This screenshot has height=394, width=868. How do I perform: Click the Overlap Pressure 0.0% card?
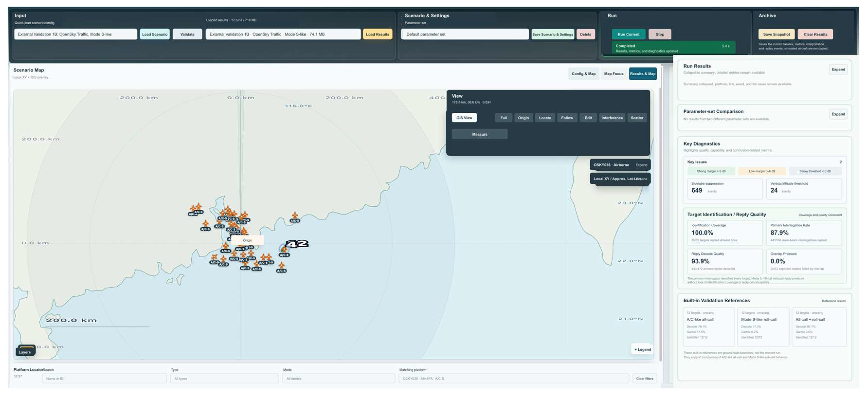(804, 261)
